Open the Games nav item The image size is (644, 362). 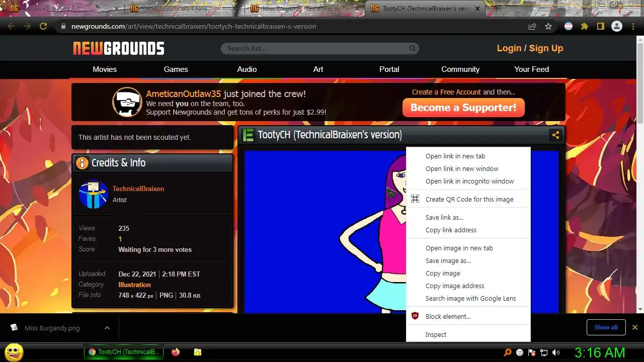[176, 69]
